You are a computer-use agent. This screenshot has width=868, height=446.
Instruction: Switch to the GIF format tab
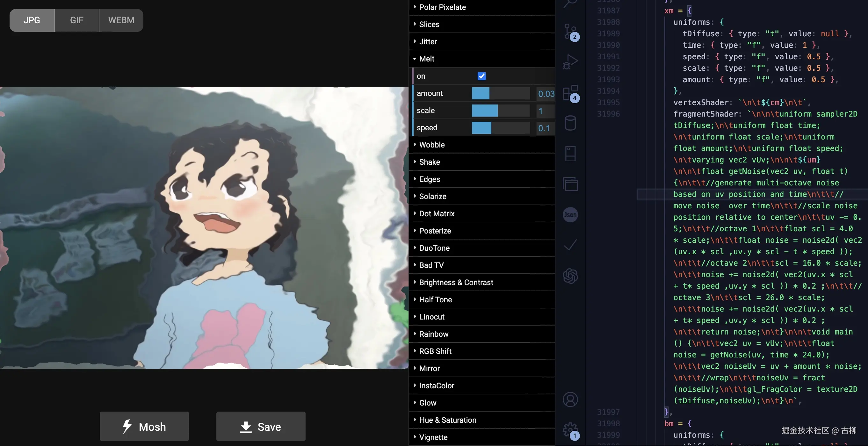click(x=76, y=20)
